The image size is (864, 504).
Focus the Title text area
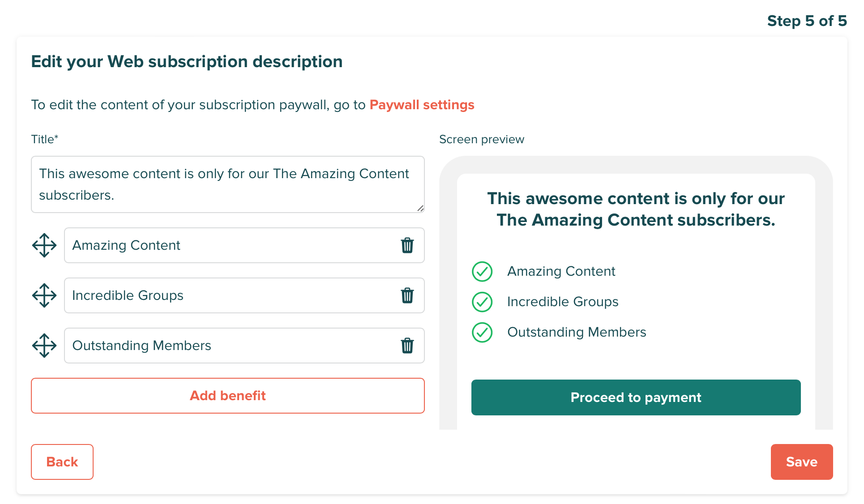(x=227, y=184)
